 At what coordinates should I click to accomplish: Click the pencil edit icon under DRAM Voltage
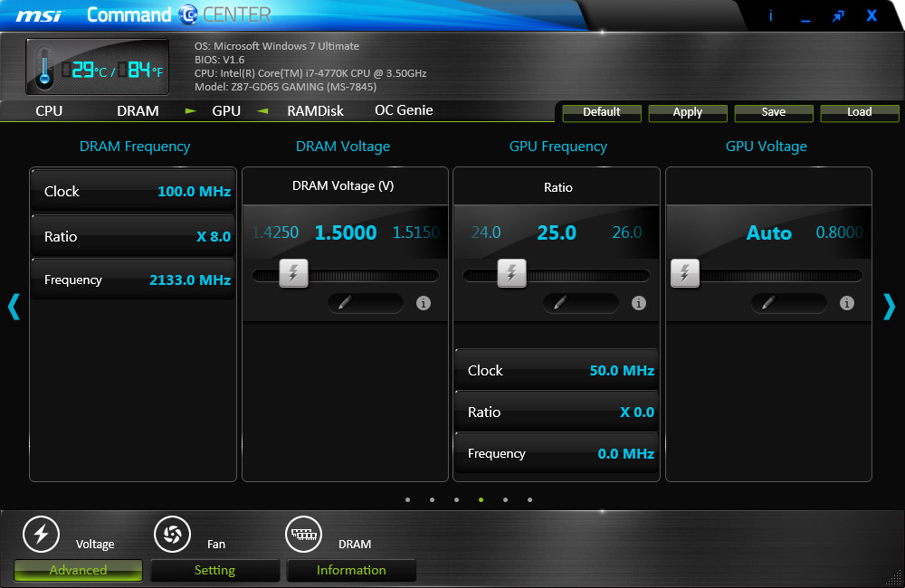click(x=345, y=303)
